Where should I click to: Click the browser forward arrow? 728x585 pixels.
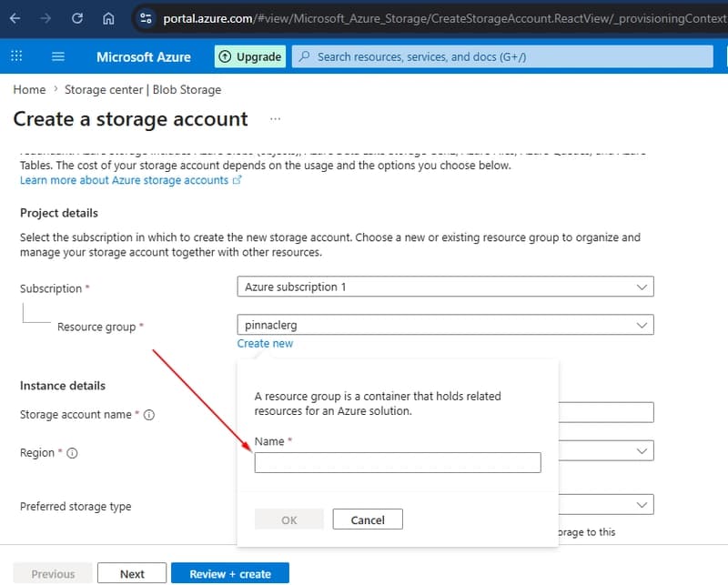point(45,18)
